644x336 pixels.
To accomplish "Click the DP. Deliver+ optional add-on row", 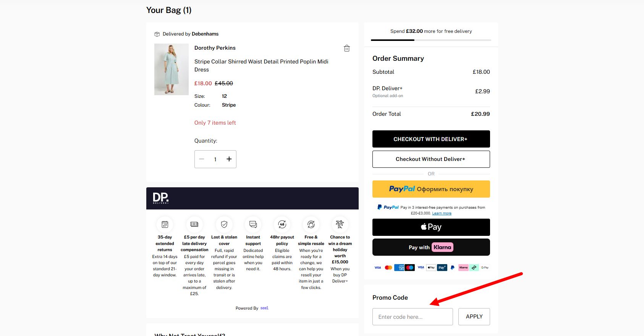I will coord(431,91).
